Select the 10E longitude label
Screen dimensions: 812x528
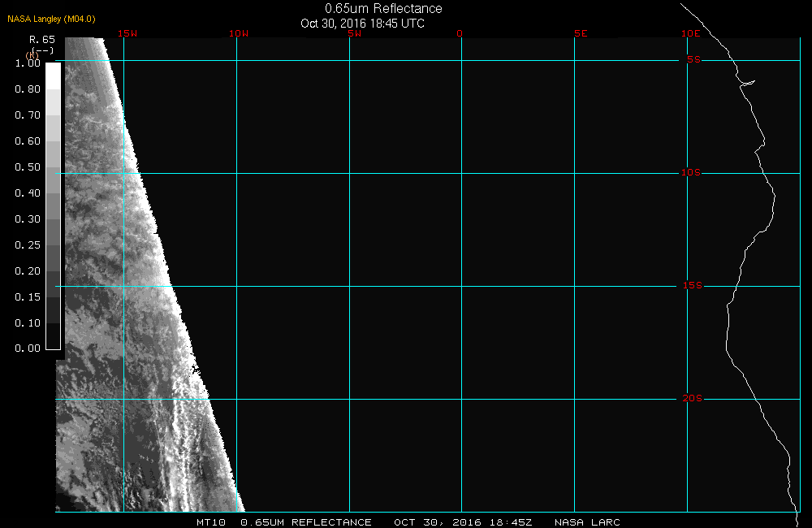(690, 33)
